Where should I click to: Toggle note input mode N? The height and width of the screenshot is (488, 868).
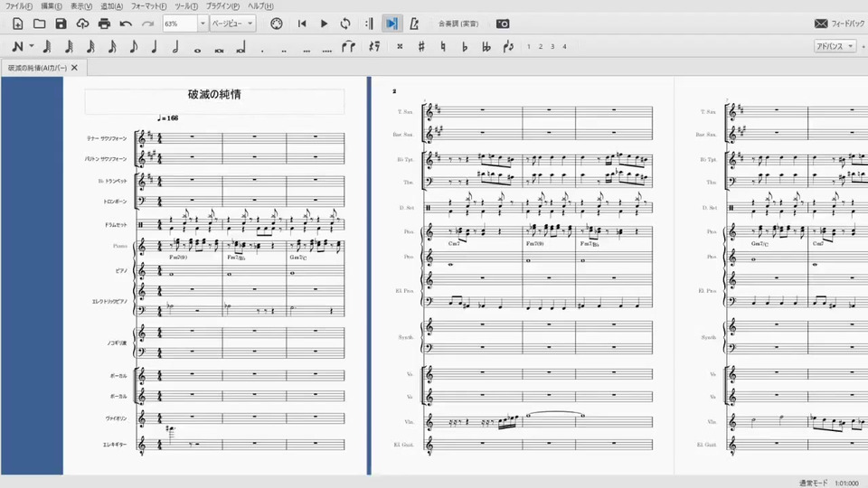pyautogui.click(x=18, y=46)
